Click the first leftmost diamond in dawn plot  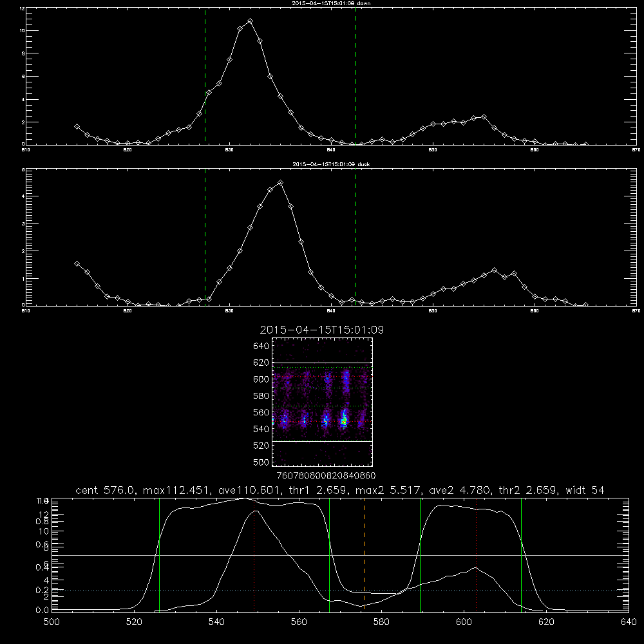tap(77, 127)
